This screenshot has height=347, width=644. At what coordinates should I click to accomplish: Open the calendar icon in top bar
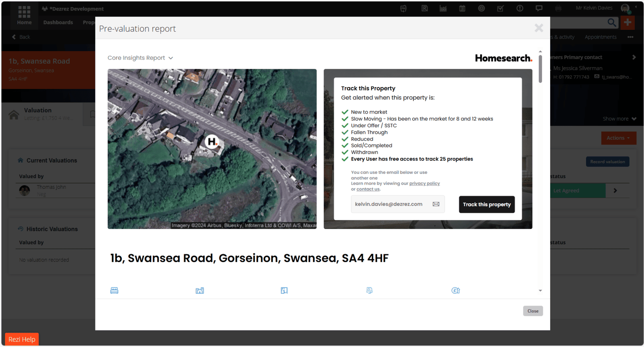click(462, 8)
